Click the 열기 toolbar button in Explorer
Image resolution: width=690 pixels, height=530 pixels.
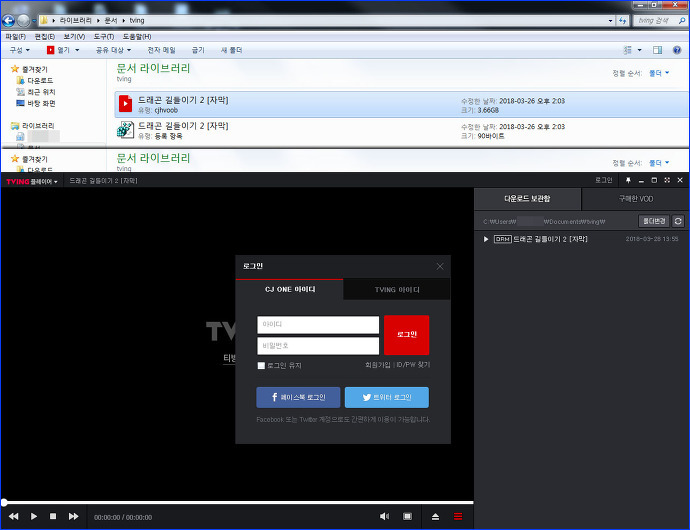tap(59, 50)
